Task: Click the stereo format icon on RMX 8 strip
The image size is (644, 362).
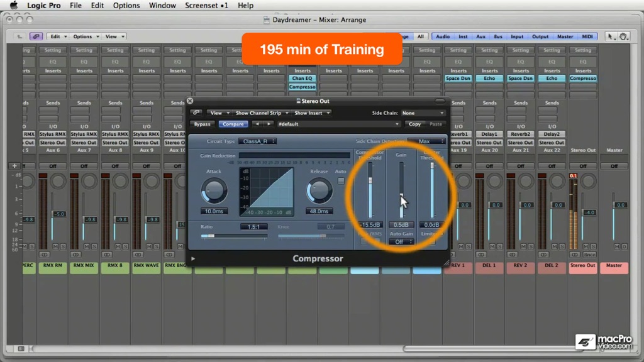Action: 106,255
